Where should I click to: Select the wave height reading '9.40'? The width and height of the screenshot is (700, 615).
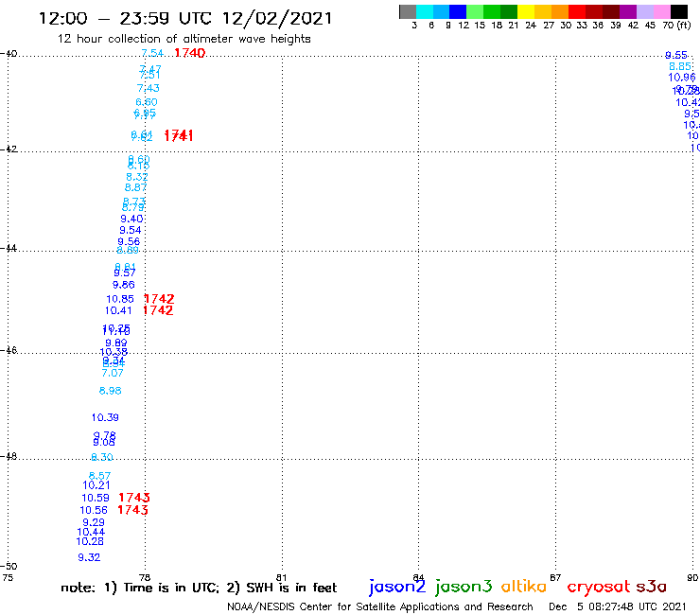tap(131, 219)
